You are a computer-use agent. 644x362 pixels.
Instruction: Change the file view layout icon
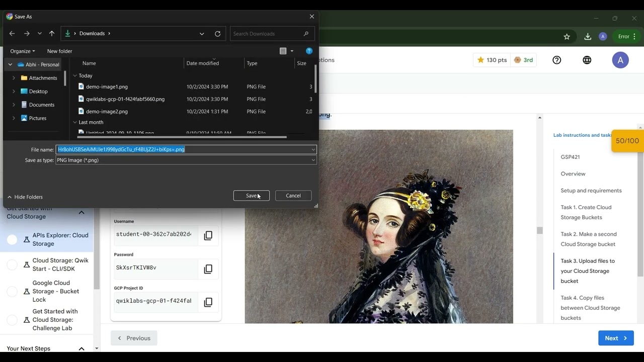[x=283, y=51]
